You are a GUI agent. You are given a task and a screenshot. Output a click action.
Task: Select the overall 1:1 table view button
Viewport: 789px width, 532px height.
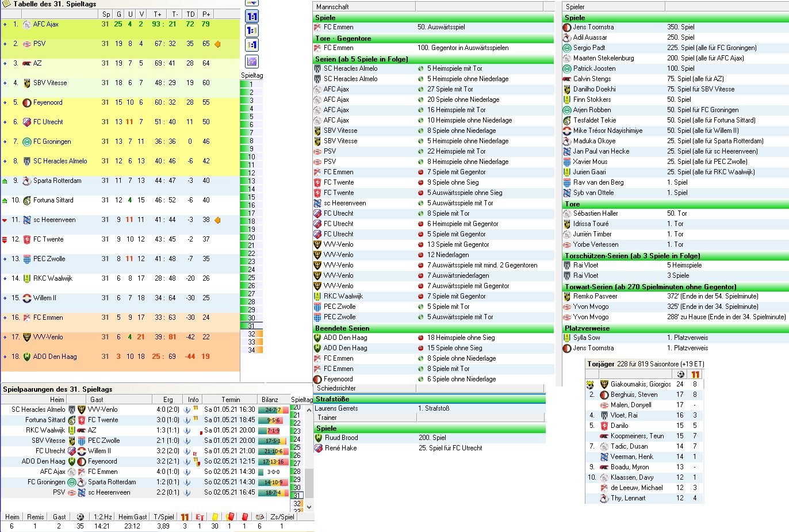point(252,17)
